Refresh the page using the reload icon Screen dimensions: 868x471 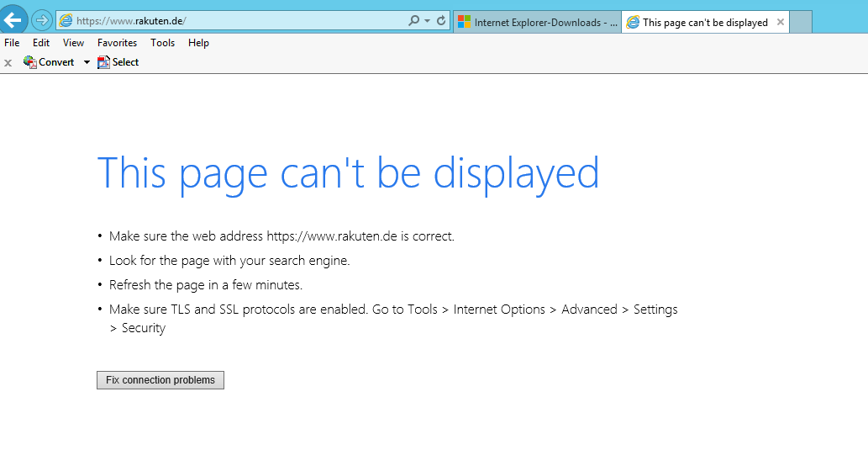441,21
